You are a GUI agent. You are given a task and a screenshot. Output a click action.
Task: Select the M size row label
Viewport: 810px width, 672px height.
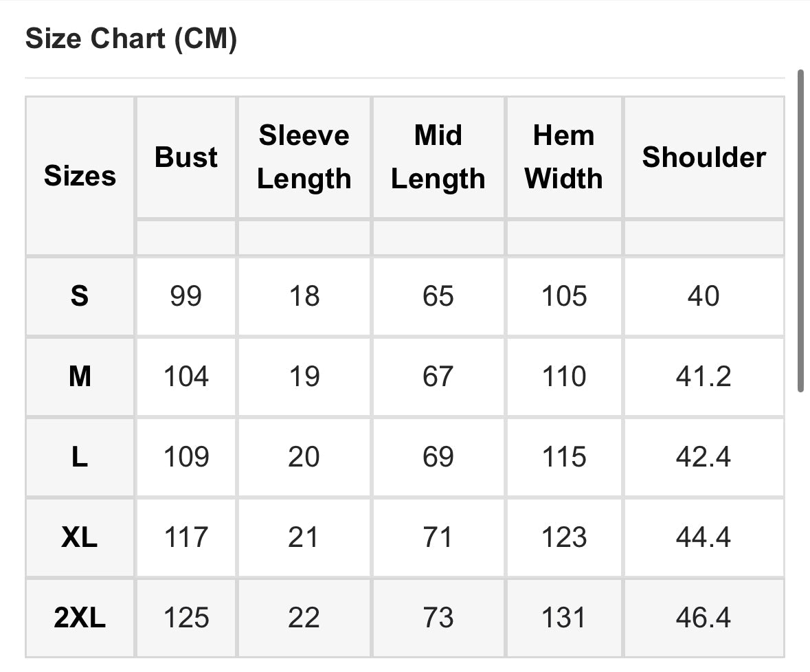click(x=80, y=377)
